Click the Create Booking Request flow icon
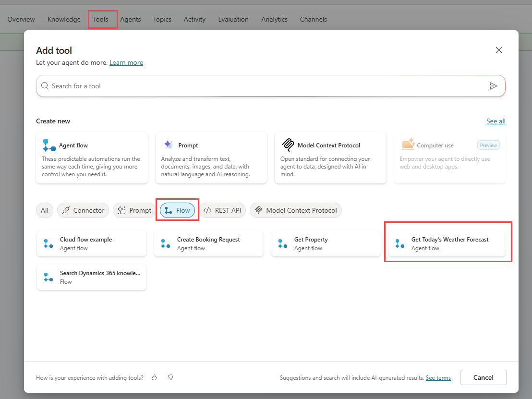 point(166,243)
